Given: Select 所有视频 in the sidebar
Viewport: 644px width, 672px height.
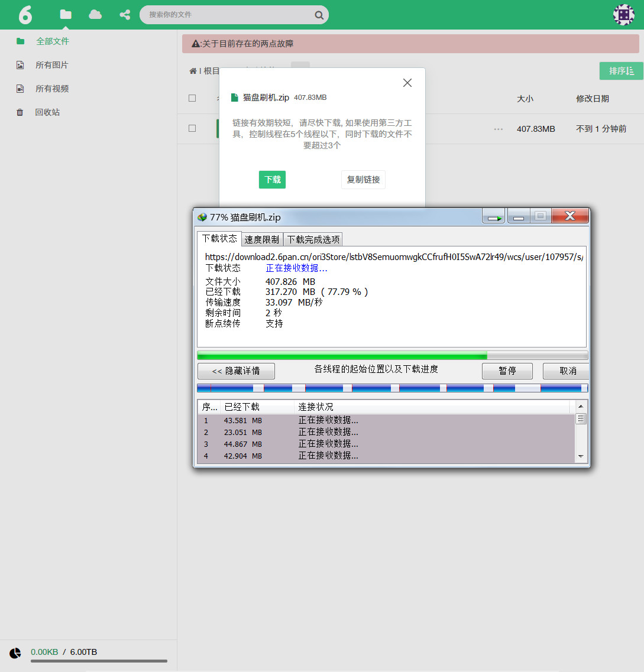Looking at the screenshot, I should tap(52, 88).
